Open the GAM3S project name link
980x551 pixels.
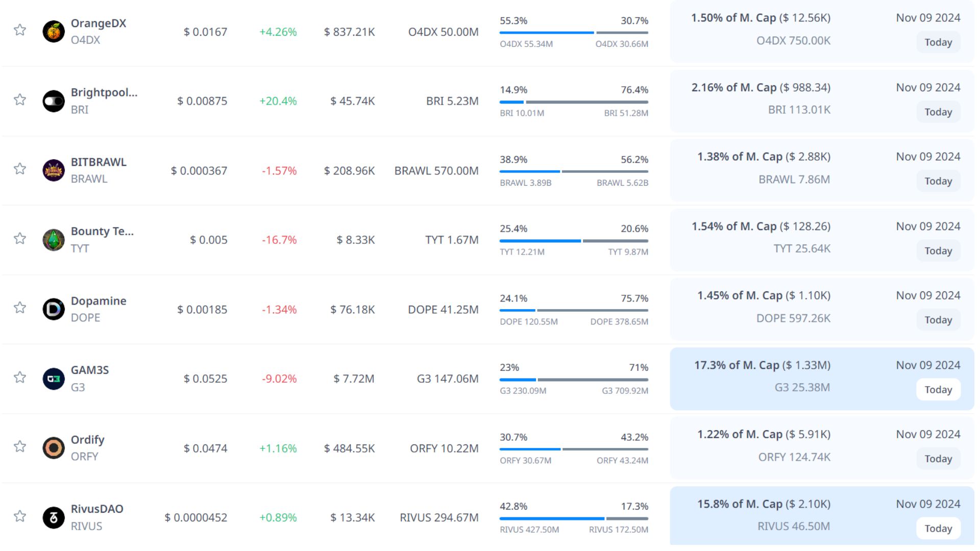pyautogui.click(x=90, y=370)
